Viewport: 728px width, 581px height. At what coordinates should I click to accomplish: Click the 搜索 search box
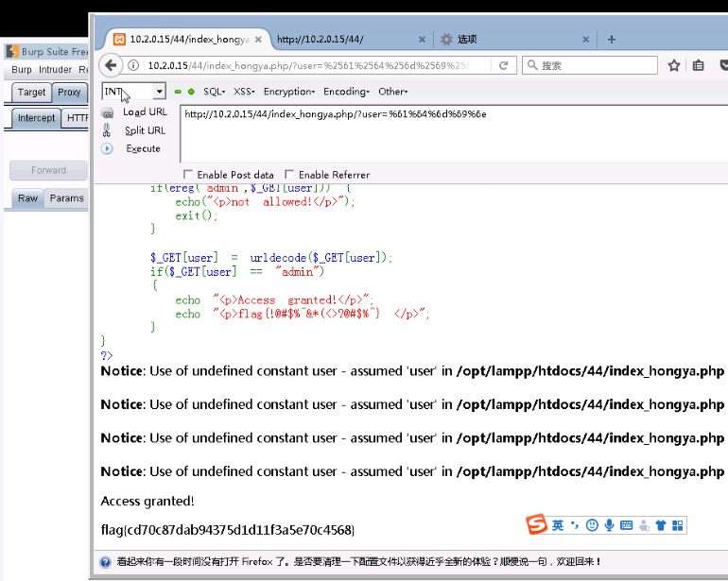coord(590,65)
